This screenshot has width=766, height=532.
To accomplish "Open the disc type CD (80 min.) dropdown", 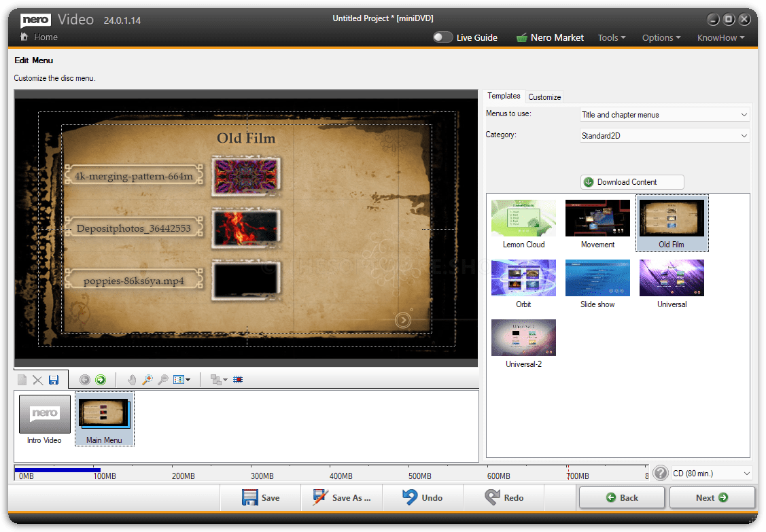I will (x=712, y=474).
